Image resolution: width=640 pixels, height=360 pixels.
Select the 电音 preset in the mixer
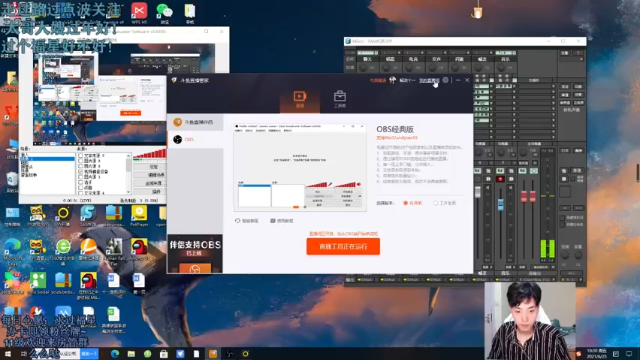tap(413, 59)
